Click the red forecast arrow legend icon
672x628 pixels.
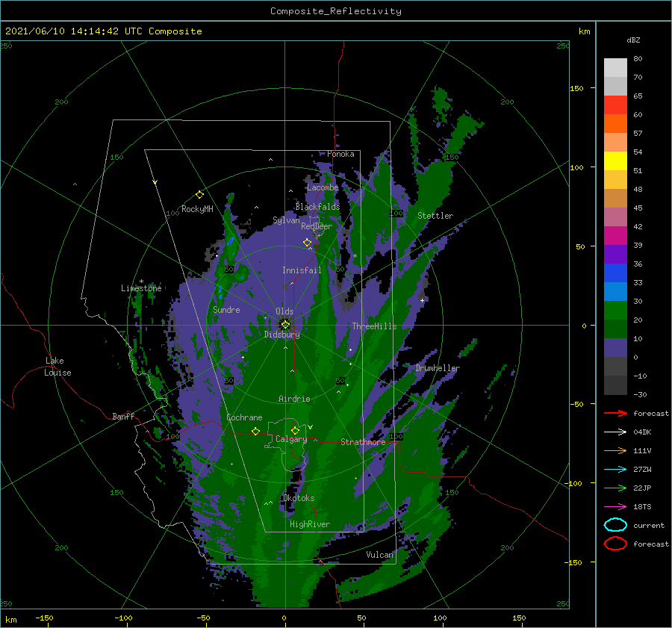pos(615,413)
